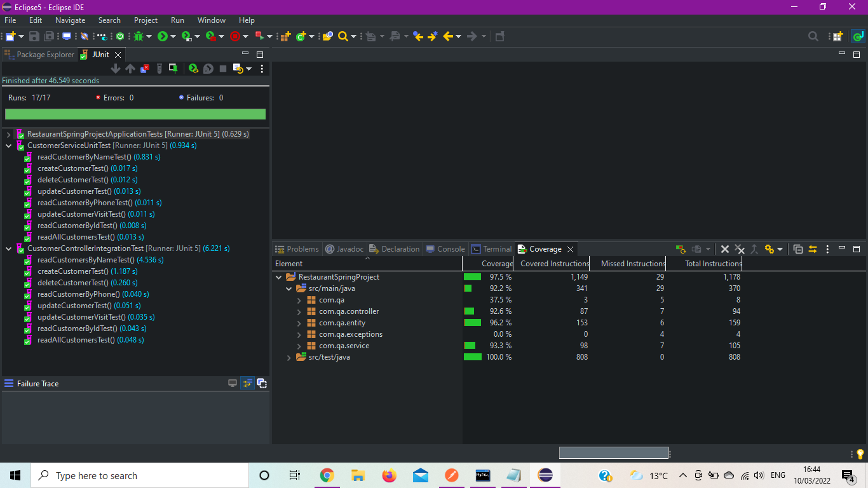Open the Run button dropdown arrow
The width and height of the screenshot is (868, 488).
tap(173, 37)
